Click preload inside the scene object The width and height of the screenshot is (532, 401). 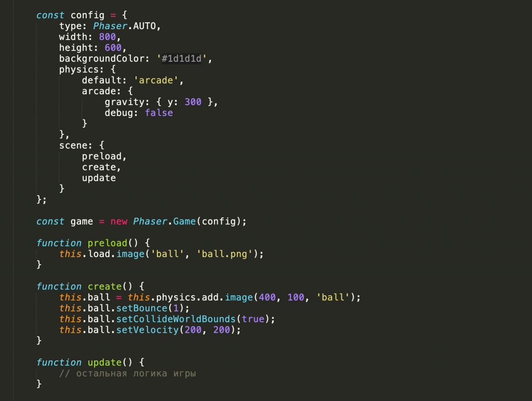pyautogui.click(x=101, y=157)
